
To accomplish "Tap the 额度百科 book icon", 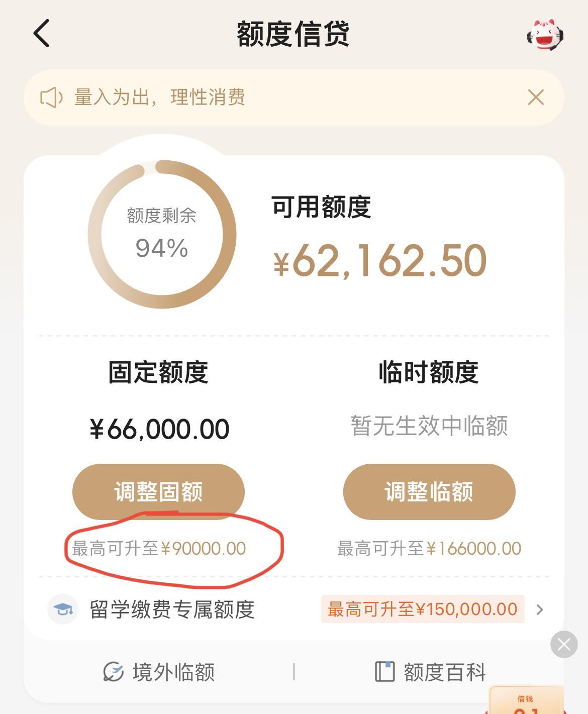I will pyautogui.click(x=385, y=672).
